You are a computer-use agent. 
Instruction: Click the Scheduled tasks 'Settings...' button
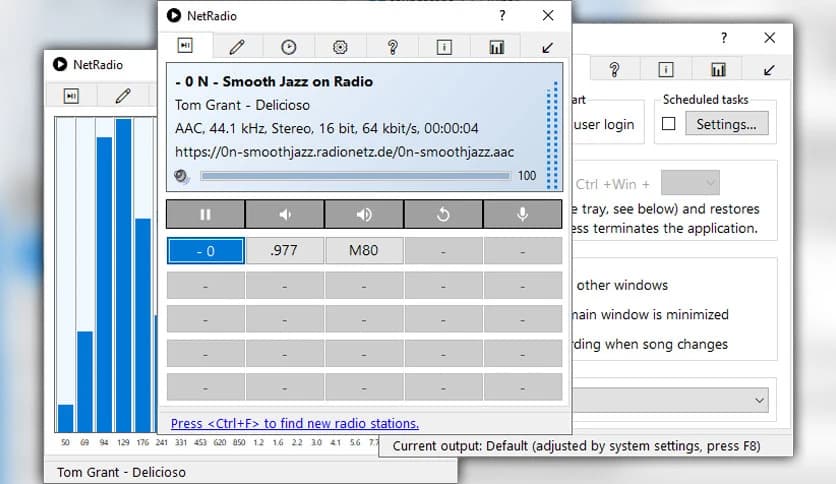[727, 124]
